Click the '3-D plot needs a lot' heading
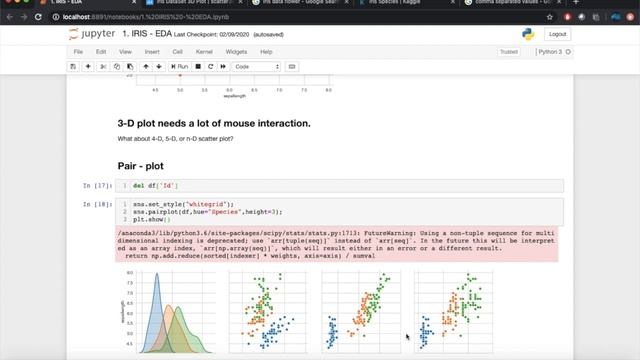Screen dimensions: 640x360 pos(214,123)
